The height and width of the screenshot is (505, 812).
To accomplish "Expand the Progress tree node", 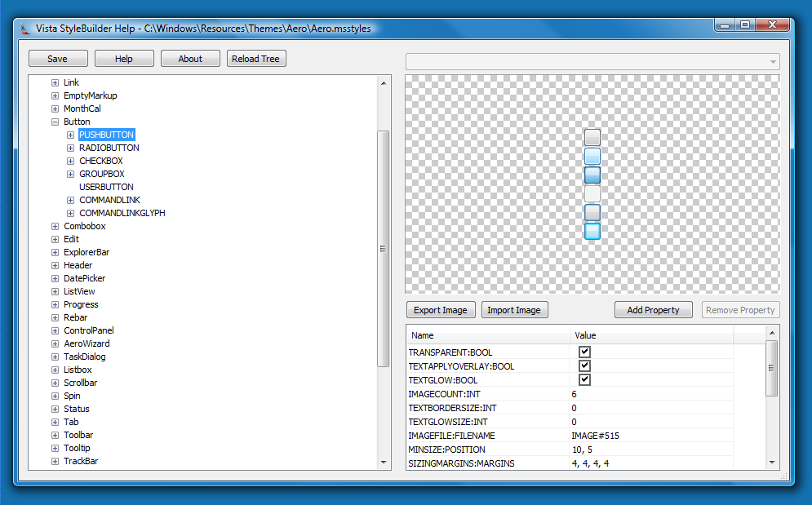I will coord(55,304).
